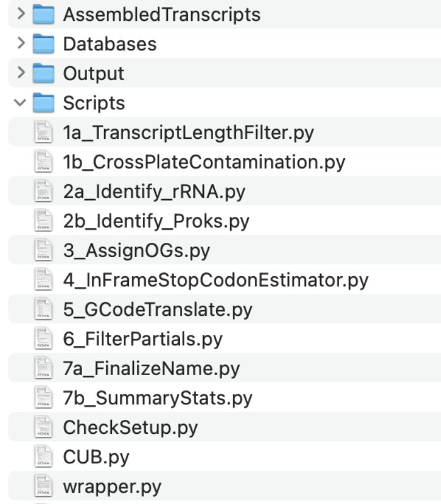Viewport: 441px width, 504px height.
Task: Select the CheckSetup.py file name
Action: pyautogui.click(x=130, y=427)
